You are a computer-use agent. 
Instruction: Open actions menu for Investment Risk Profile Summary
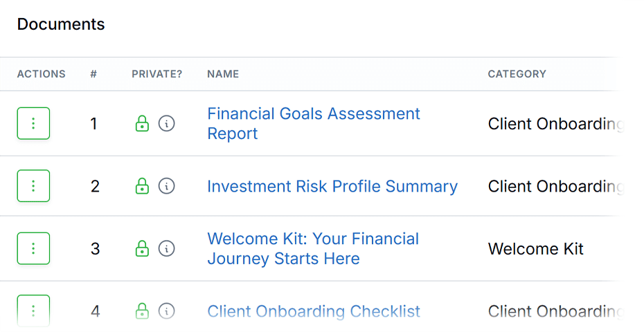pyautogui.click(x=33, y=186)
